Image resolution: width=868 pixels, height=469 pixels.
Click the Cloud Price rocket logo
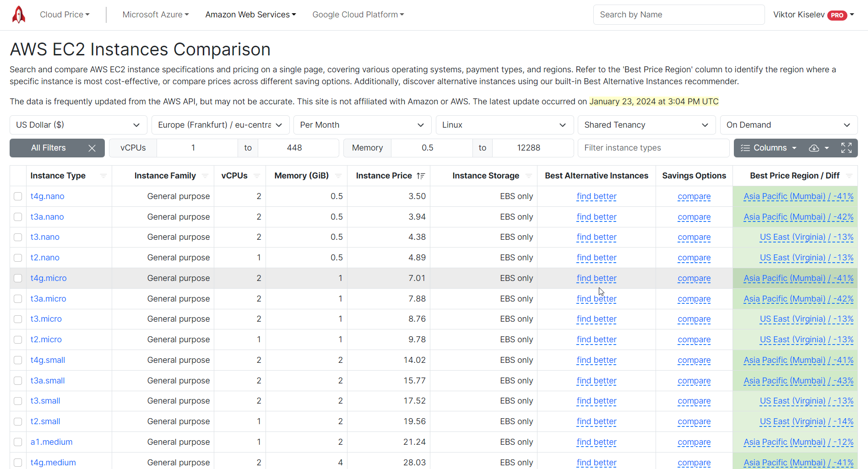pyautogui.click(x=18, y=15)
